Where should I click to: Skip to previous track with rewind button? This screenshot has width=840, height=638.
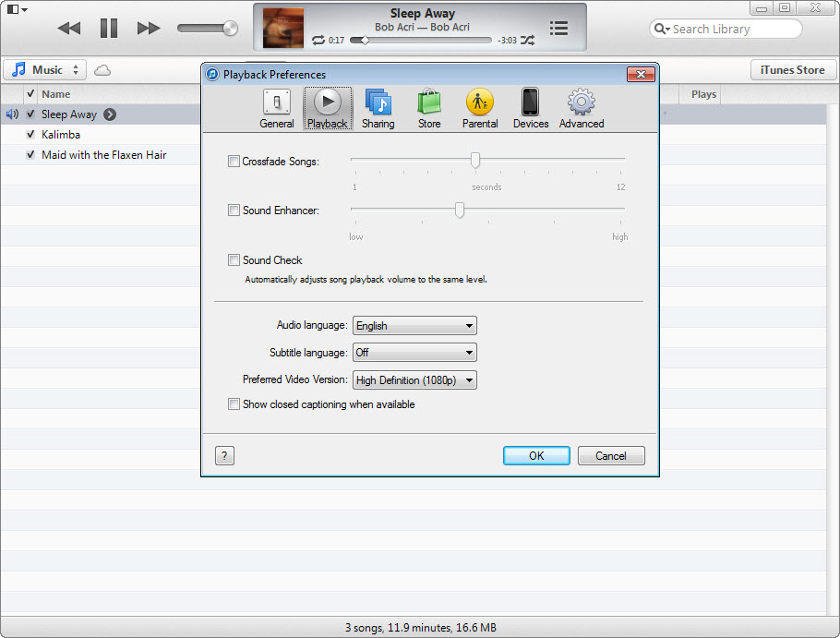pyautogui.click(x=69, y=28)
